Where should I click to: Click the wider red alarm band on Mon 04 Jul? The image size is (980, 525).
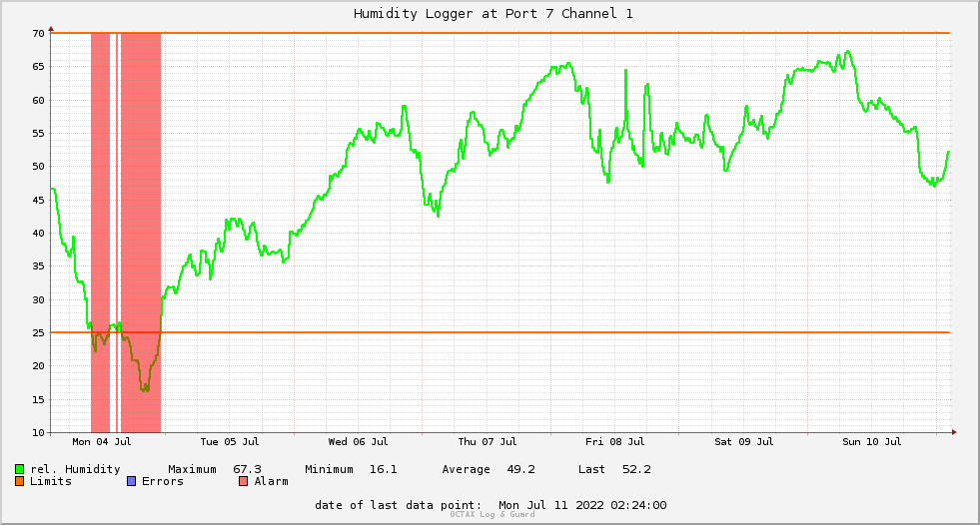click(141, 233)
